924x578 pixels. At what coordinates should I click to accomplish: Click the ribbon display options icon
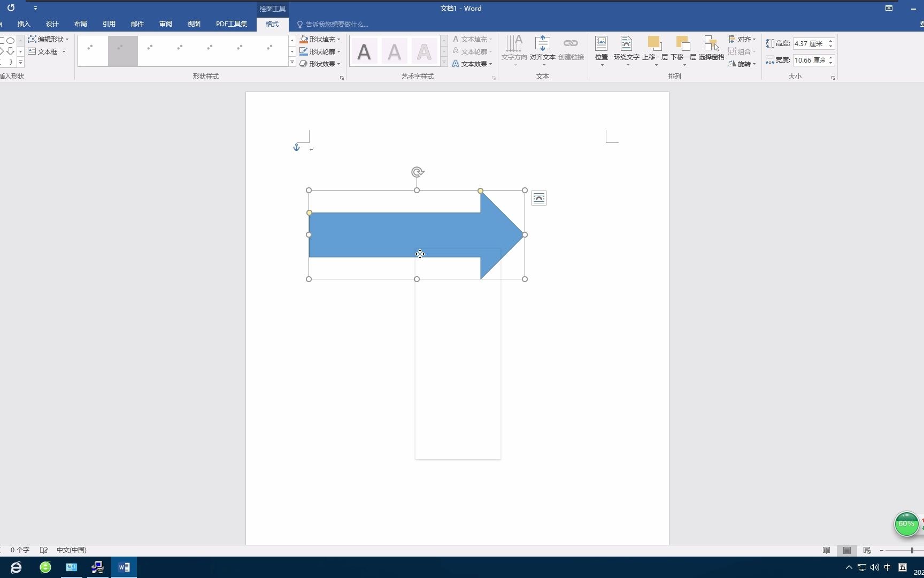[x=889, y=8]
